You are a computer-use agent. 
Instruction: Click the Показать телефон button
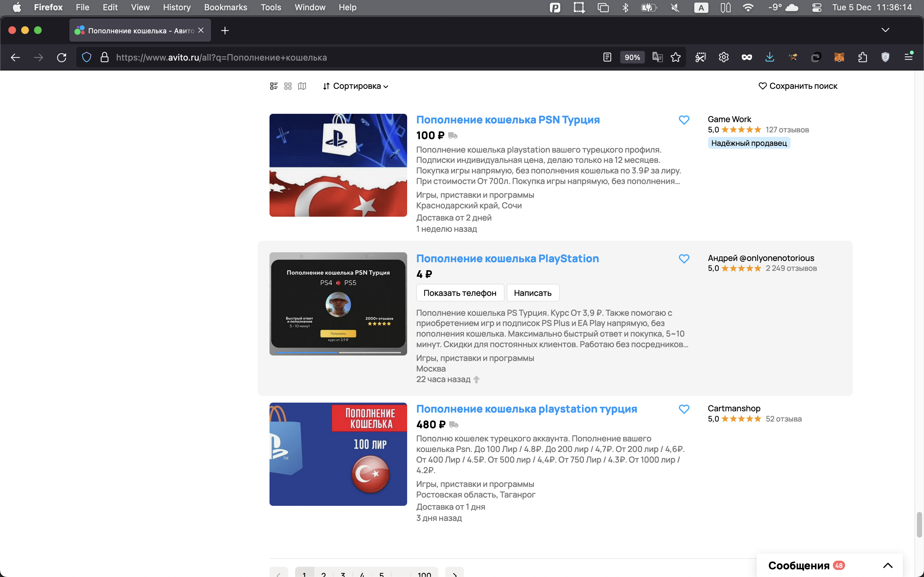pos(460,293)
